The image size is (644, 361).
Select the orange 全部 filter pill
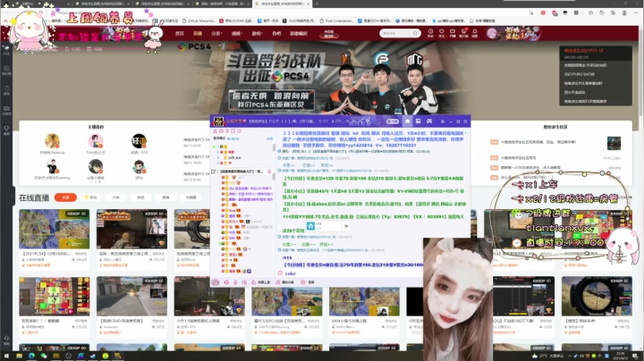tap(65, 197)
